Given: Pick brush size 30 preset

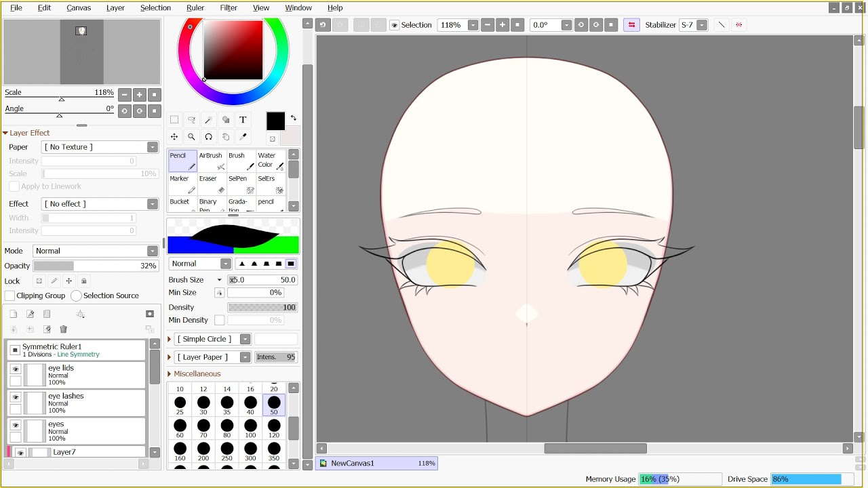Looking at the screenshot, I should point(203,407).
